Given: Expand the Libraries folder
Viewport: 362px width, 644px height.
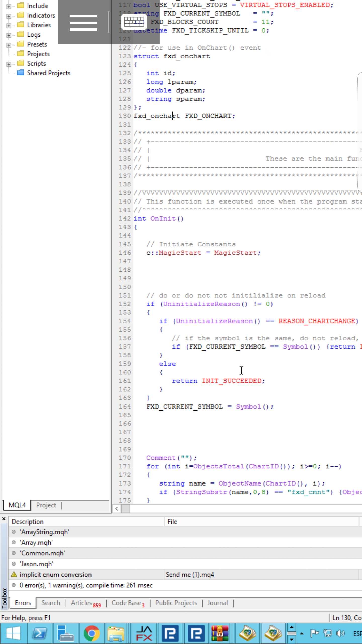Looking at the screenshot, I should point(9,25).
